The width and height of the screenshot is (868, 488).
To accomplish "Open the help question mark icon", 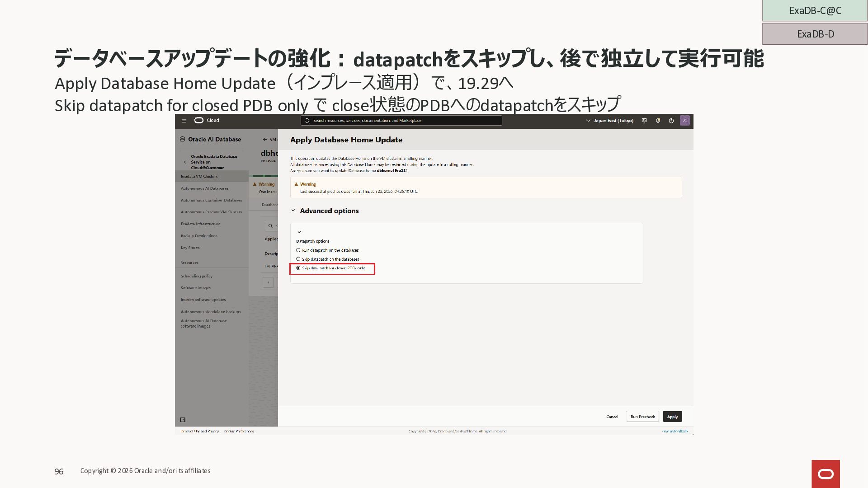I will (671, 121).
